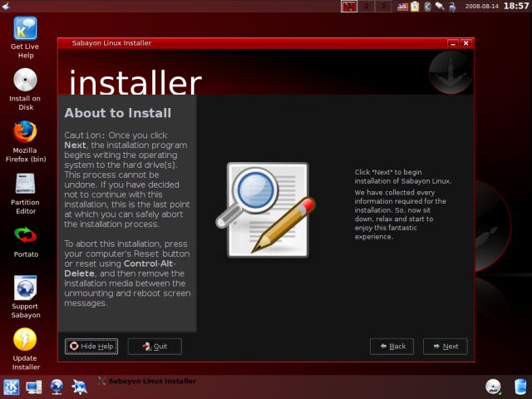Click the blue star globe icon in the bottom panel

click(x=80, y=387)
